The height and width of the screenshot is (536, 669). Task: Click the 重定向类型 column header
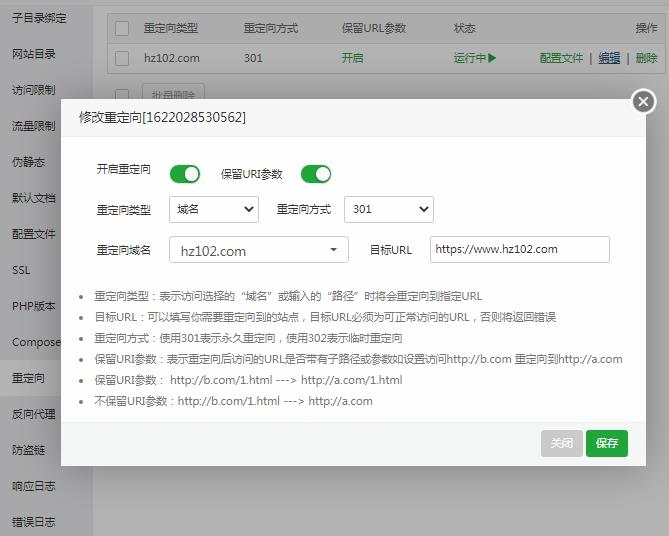click(x=171, y=29)
